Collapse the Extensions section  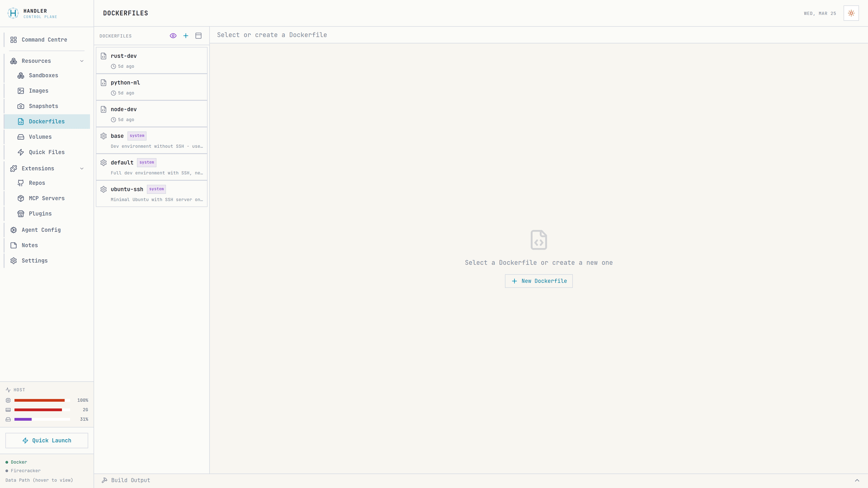[82, 169]
